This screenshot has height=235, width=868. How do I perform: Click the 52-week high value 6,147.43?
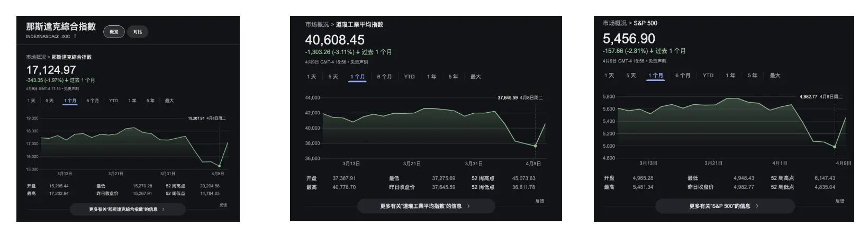tap(825, 178)
